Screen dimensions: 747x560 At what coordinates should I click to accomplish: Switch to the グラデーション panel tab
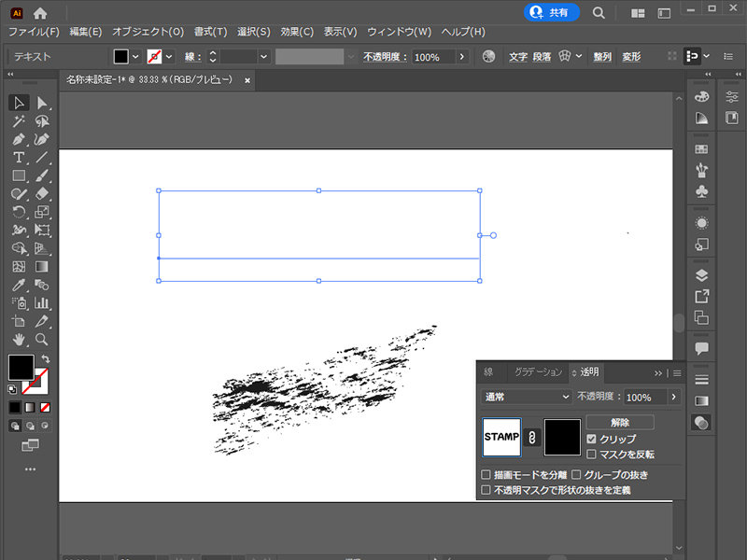tap(539, 371)
